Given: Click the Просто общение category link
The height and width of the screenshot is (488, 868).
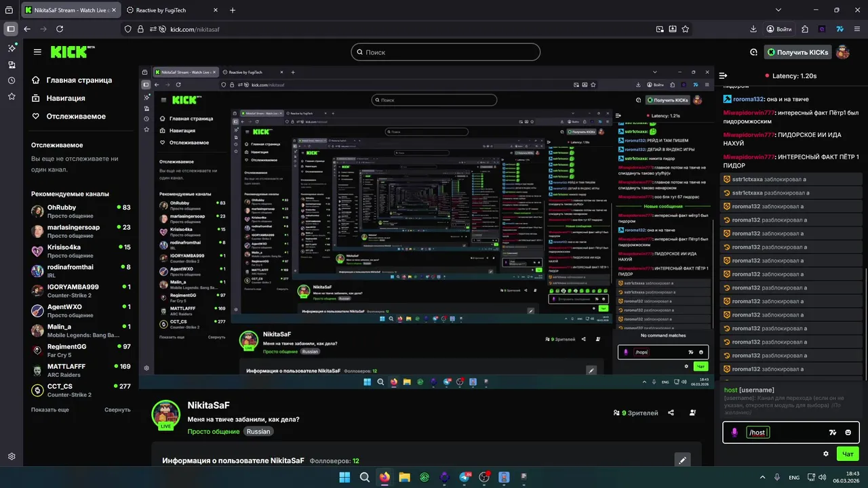Looking at the screenshot, I should tap(213, 432).
